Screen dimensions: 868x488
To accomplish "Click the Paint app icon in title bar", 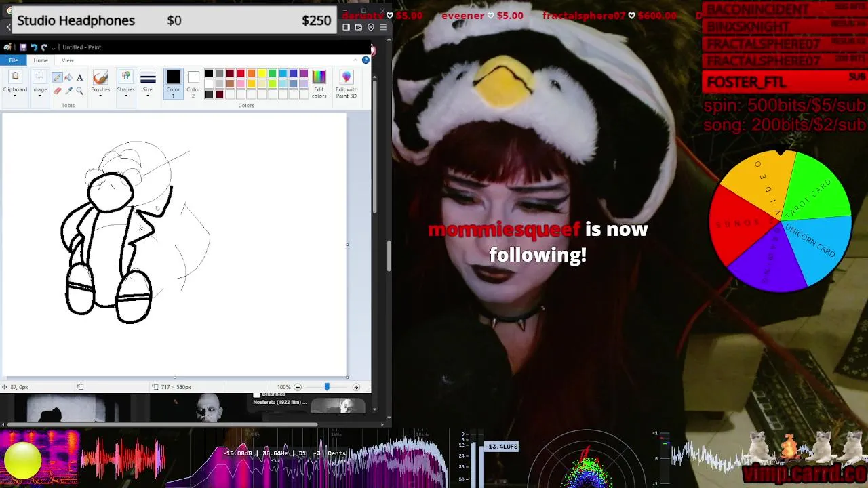I will 7,47.
